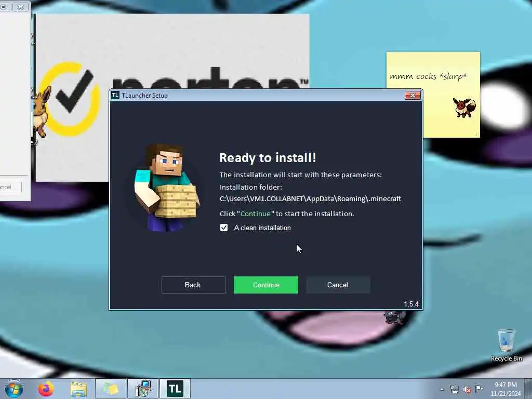Image resolution: width=532 pixels, height=399 pixels.
Task: Click the muted volume tray icon
Action: pos(467,390)
